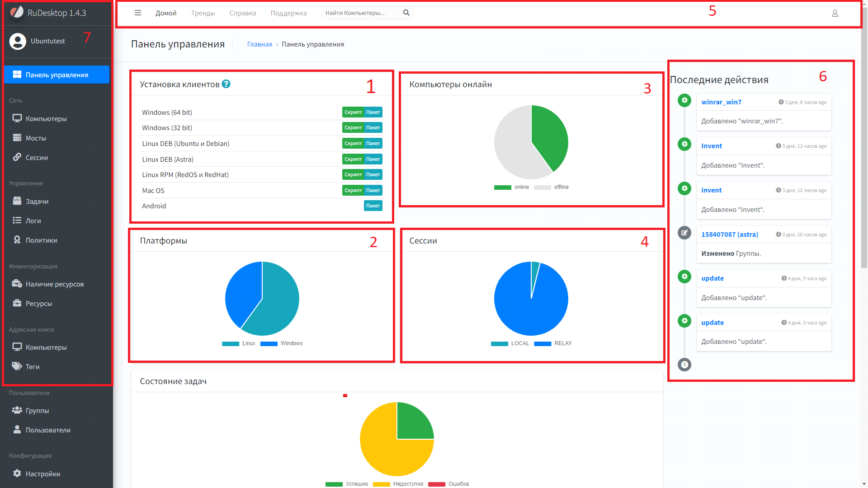Open Политики section in sidebar
The height and width of the screenshot is (488, 868).
pos(41,240)
